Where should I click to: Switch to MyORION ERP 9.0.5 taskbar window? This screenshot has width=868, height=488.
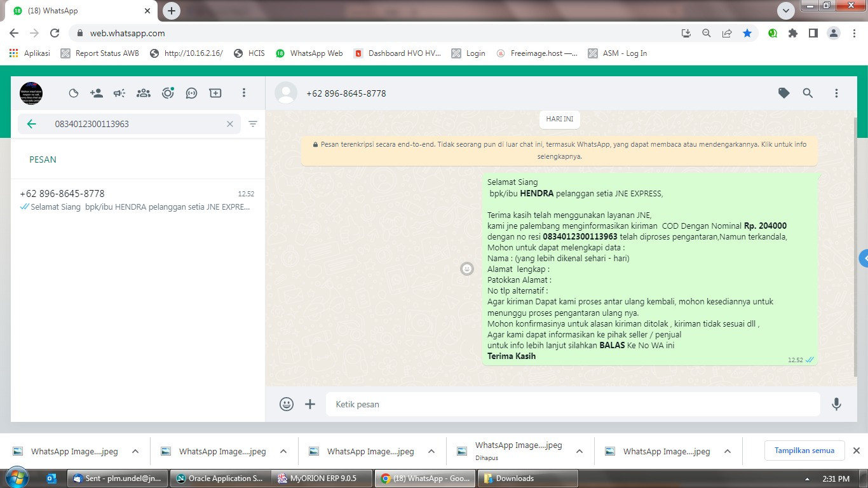[322, 478]
